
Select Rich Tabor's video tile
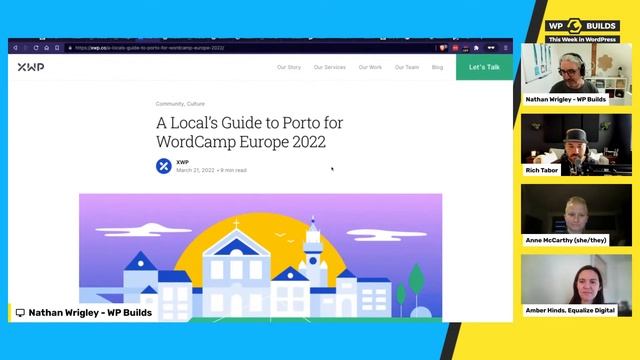tap(576, 145)
